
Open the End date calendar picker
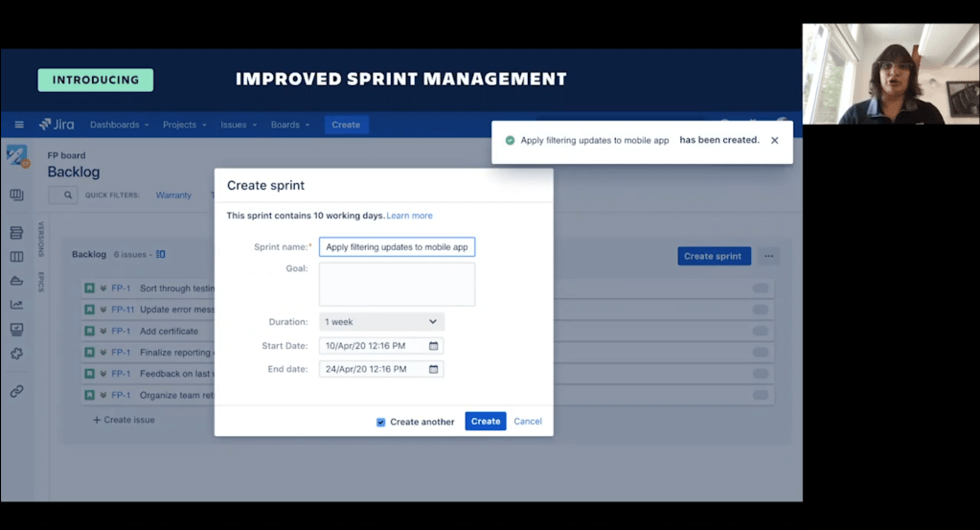[433, 369]
